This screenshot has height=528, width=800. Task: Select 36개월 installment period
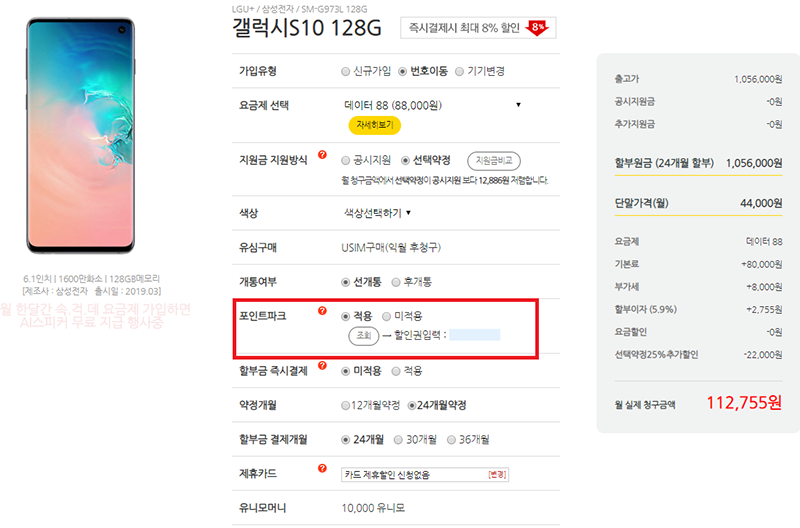click(451, 439)
